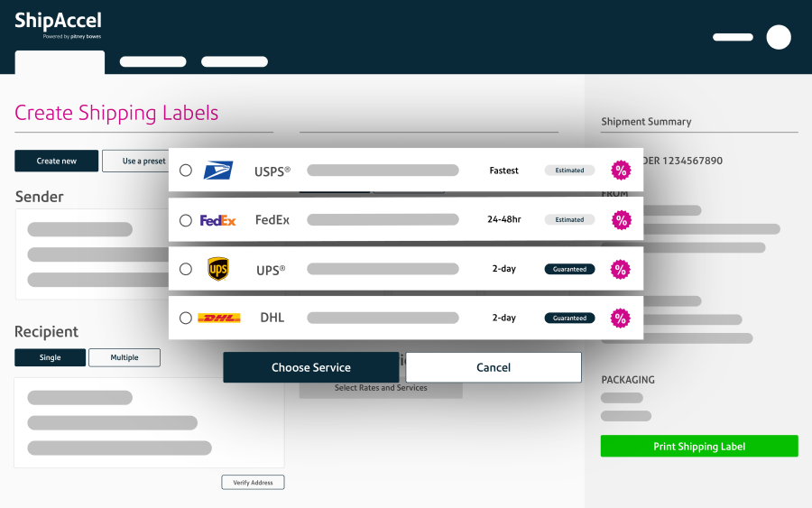Click the Guaranteed badge in DHL row
The height and width of the screenshot is (508, 812).
[x=569, y=318]
